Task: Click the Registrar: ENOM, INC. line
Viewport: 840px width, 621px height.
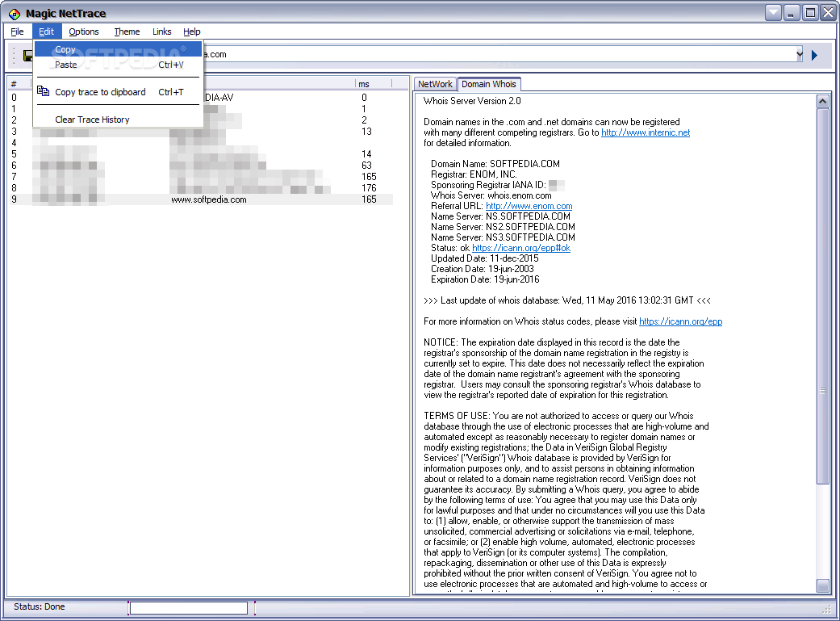Action: pyautogui.click(x=474, y=174)
